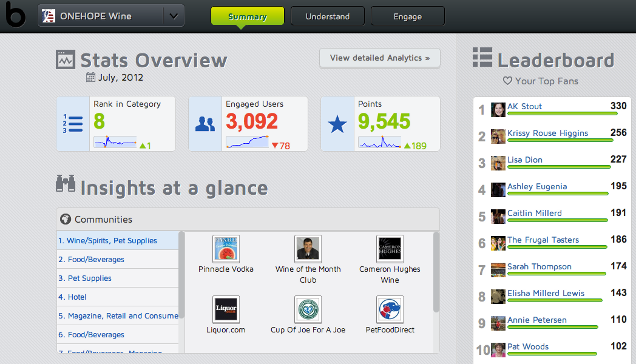Viewport: 636px width, 364px height.
Task: Open Cameron Hughes Wine thumbnail
Action: (x=390, y=249)
